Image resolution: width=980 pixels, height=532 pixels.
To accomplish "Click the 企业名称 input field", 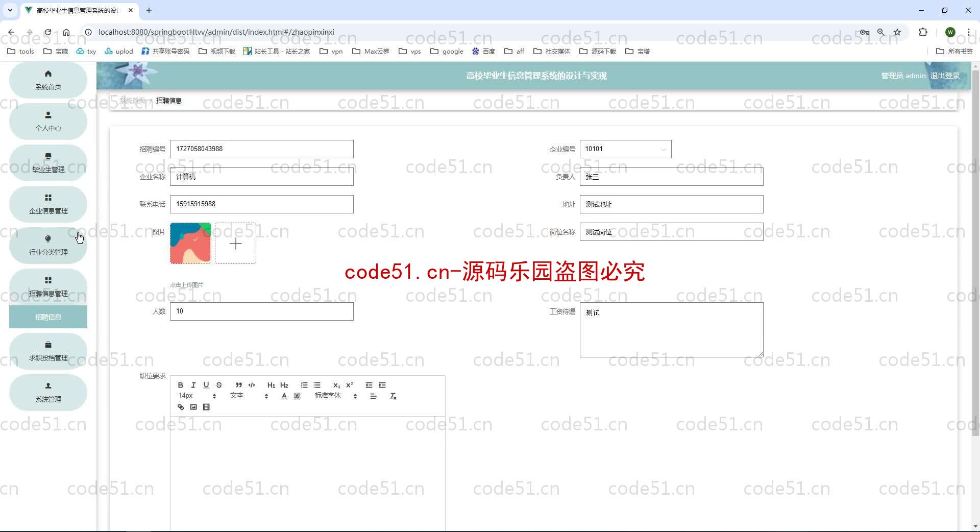I will (x=261, y=177).
